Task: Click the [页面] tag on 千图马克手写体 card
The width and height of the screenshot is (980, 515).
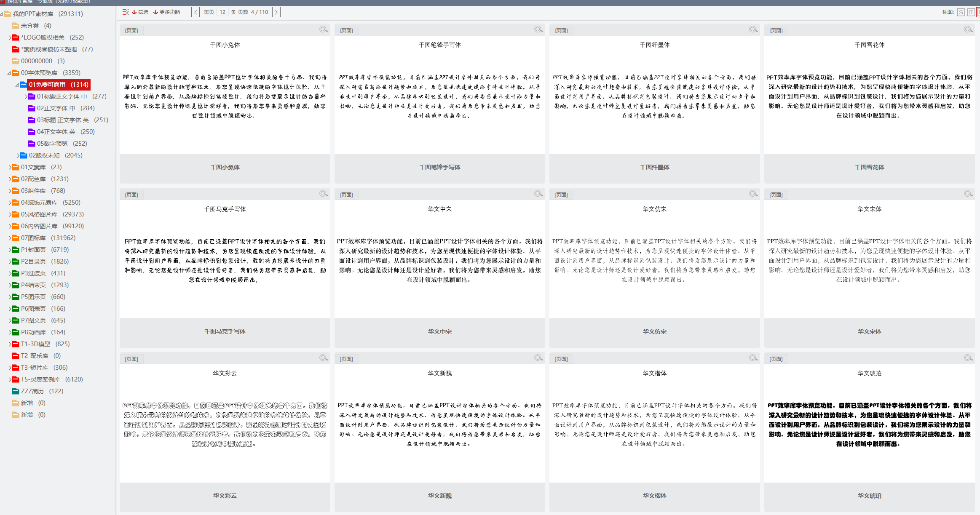Action: pos(131,195)
